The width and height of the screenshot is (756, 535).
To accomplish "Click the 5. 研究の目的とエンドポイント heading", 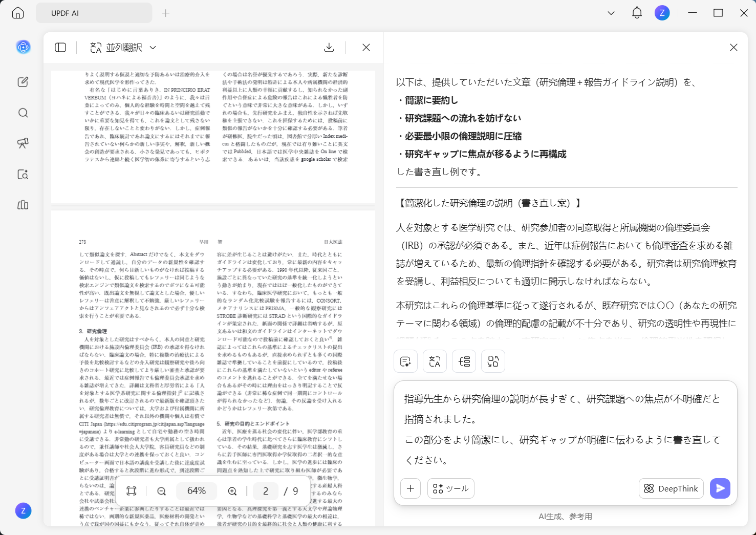I will [x=253, y=424].
